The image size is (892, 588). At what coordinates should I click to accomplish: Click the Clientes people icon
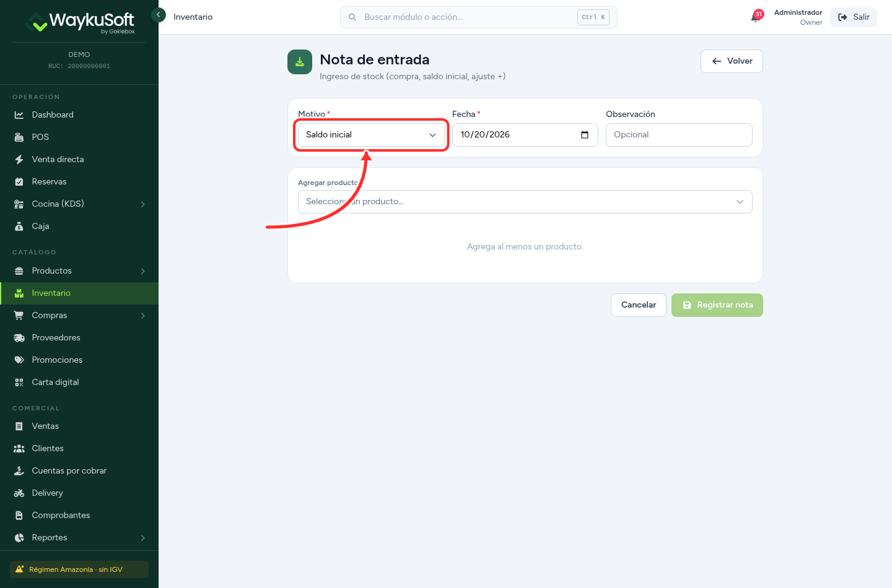pos(19,449)
